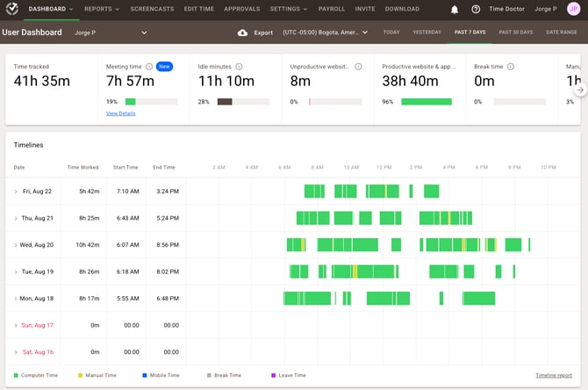This screenshot has width=588, height=390.
Task: Open the help question mark icon
Action: coord(476,10)
